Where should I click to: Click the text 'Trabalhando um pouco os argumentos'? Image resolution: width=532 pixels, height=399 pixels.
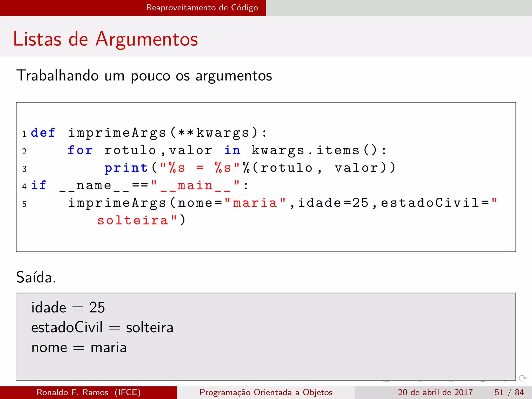pos(144,76)
